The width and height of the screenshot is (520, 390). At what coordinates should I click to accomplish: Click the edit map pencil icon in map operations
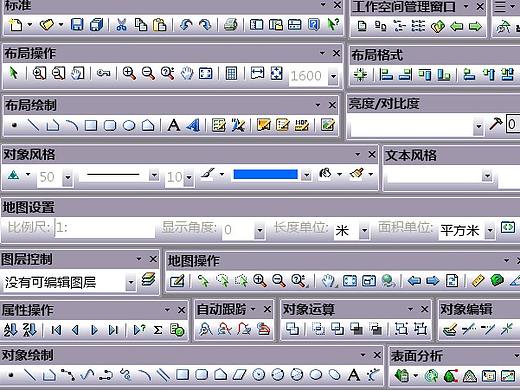pos(177,281)
